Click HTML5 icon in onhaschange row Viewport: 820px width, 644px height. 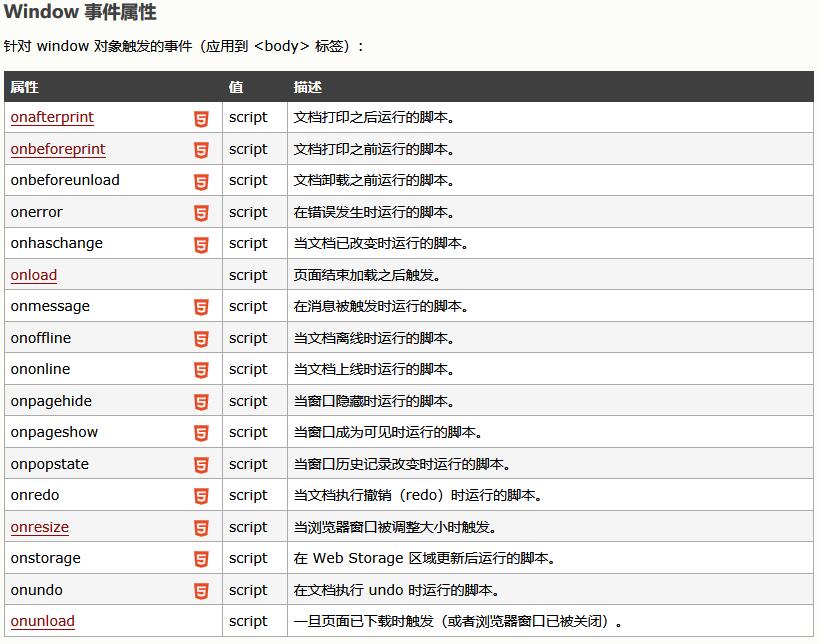click(201, 245)
